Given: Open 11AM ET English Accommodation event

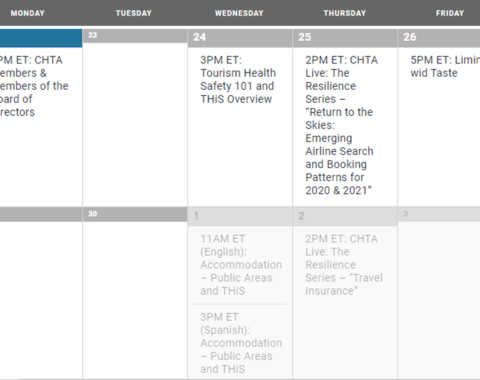Looking at the screenshot, I should click(x=241, y=265).
